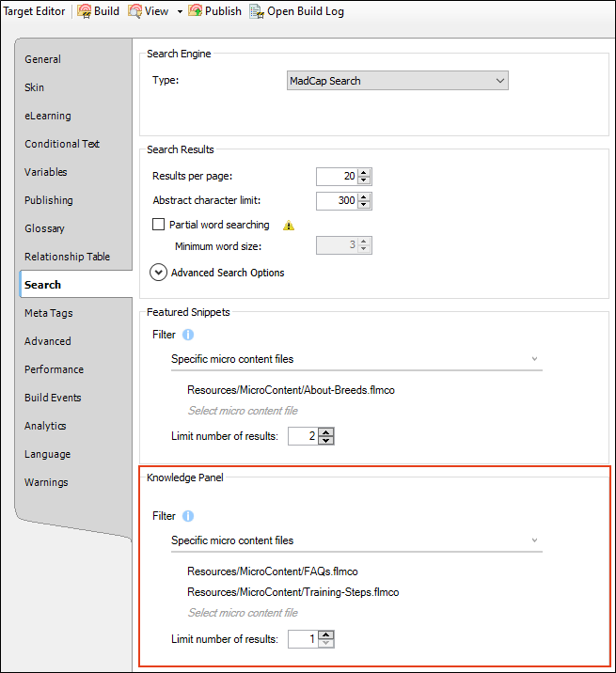Switch to the Conditional Text tab

62,144
